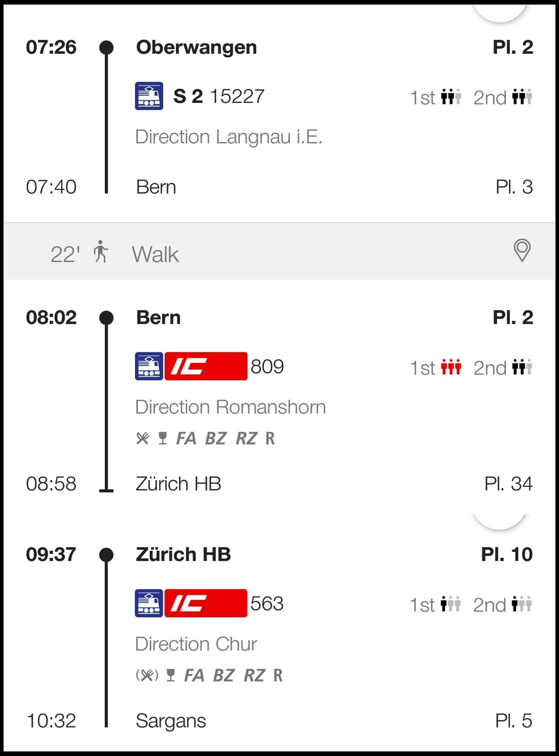The width and height of the screenshot is (559, 756).
Task: Open the 22' Walk transfer row
Action: (x=279, y=253)
